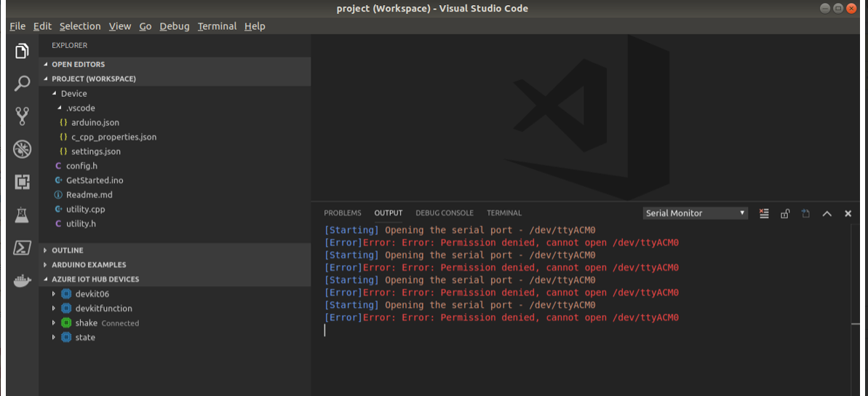Open the Source Control view
The height and width of the screenshot is (396, 868).
coord(22,116)
